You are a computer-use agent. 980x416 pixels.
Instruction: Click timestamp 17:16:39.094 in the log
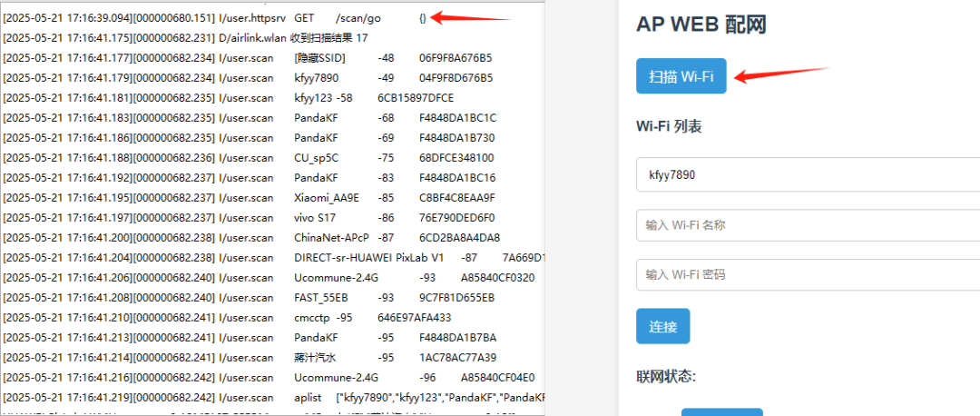pos(100,19)
